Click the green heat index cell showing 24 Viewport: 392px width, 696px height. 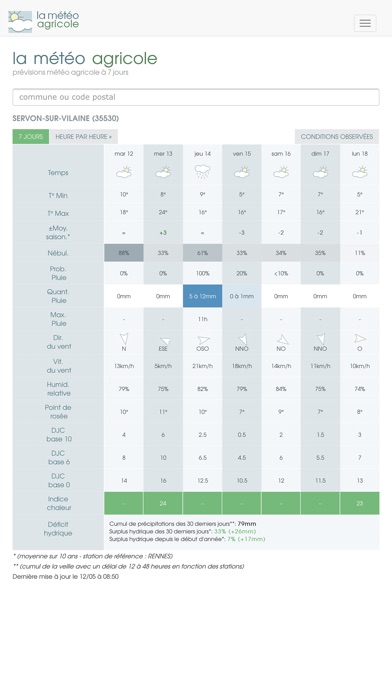click(x=163, y=503)
